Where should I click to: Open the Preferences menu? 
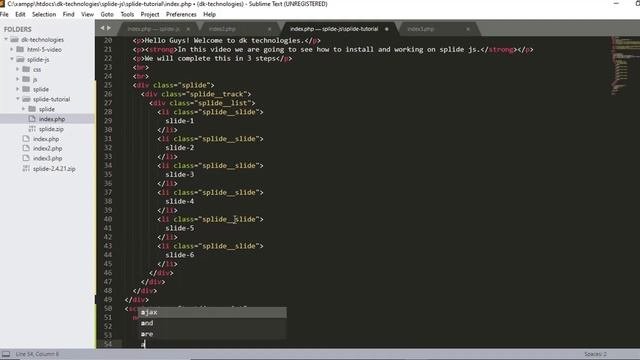pyautogui.click(x=181, y=14)
